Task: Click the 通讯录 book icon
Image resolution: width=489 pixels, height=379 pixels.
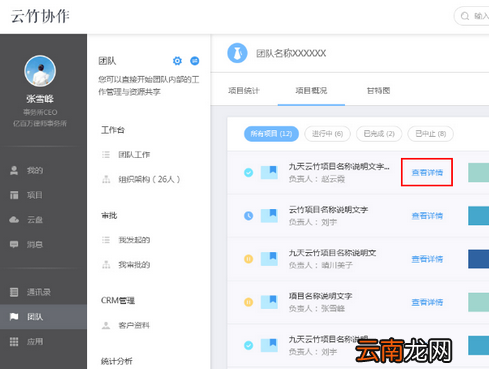Action: [x=14, y=292]
